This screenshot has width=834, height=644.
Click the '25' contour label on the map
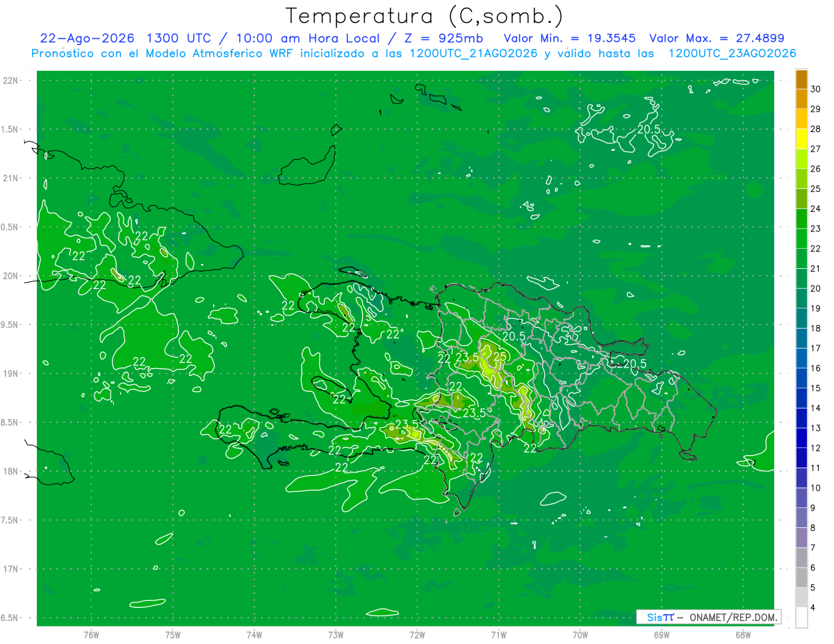point(499,356)
